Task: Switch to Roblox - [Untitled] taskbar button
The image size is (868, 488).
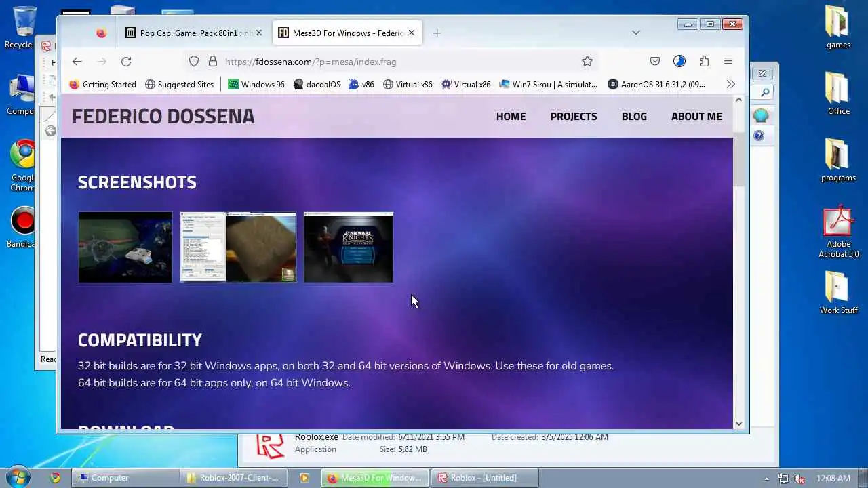Action: (x=484, y=478)
